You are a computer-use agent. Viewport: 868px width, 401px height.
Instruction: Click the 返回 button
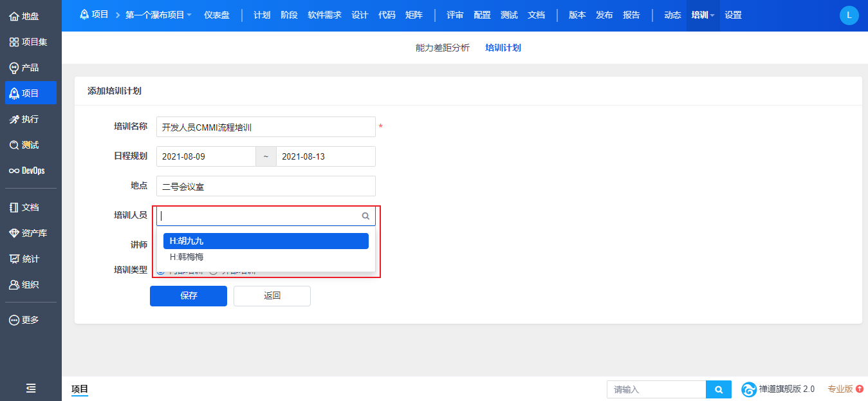(x=272, y=296)
